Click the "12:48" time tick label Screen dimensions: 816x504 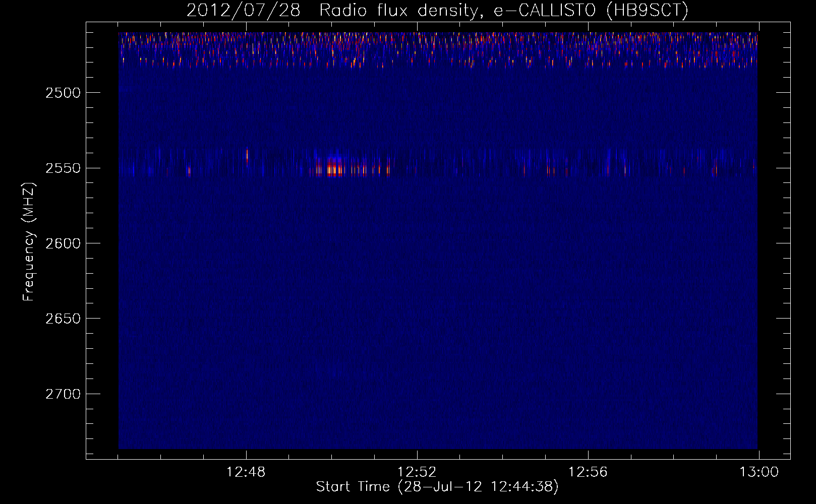(246, 472)
